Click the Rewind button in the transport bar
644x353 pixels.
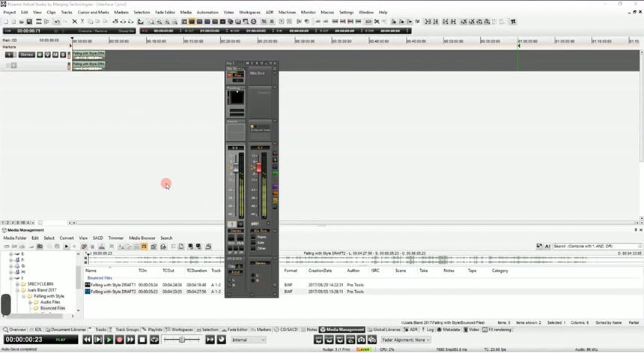(87, 340)
